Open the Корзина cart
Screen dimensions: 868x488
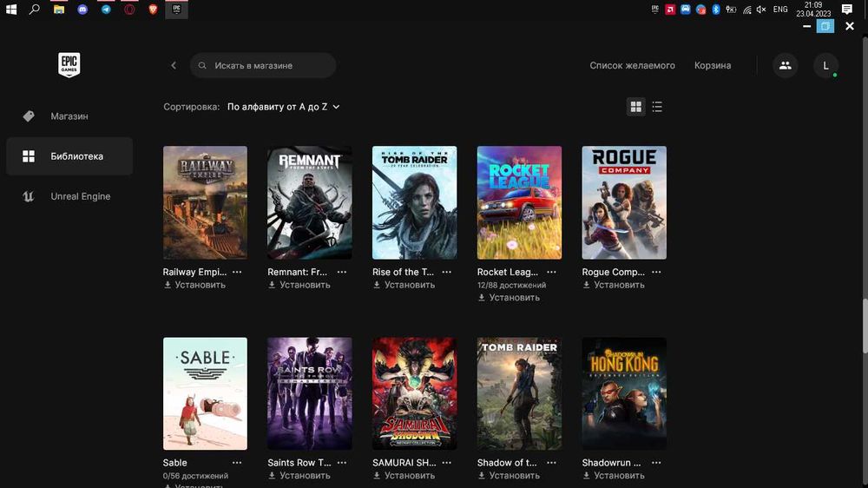pyautogui.click(x=713, y=65)
